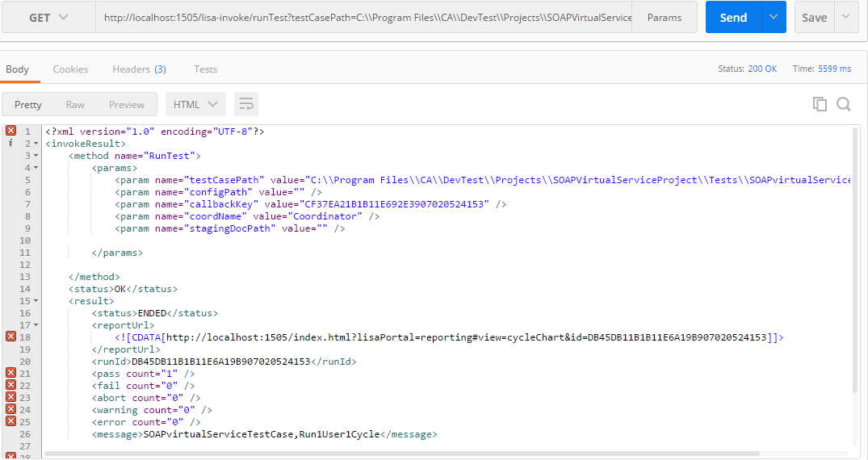Send the request
Image resolution: width=868 pixels, height=460 pixels.
click(733, 17)
